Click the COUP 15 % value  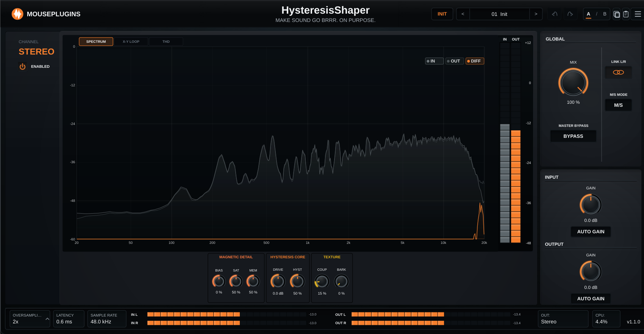pyautogui.click(x=322, y=293)
